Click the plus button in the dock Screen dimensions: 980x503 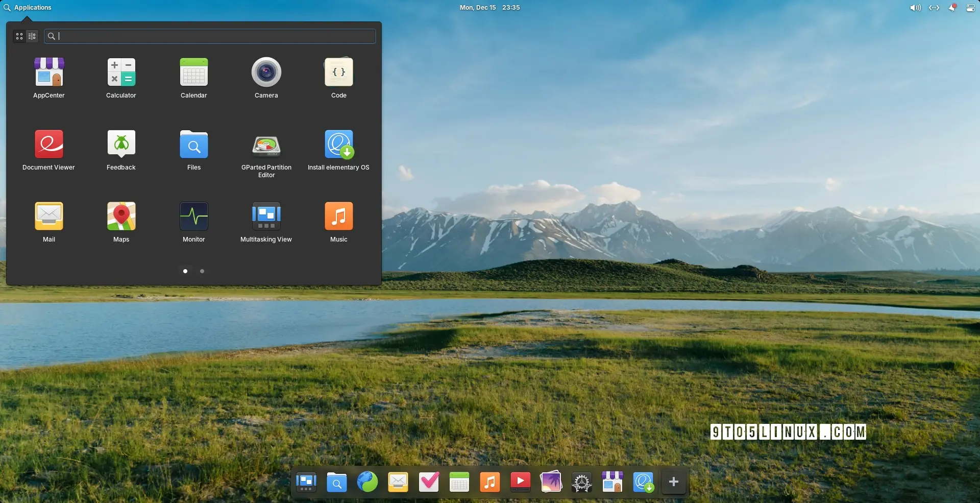pos(673,482)
